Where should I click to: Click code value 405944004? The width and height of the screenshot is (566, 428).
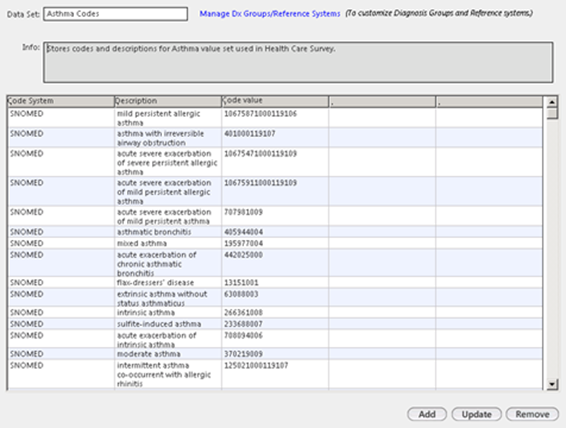click(x=243, y=232)
